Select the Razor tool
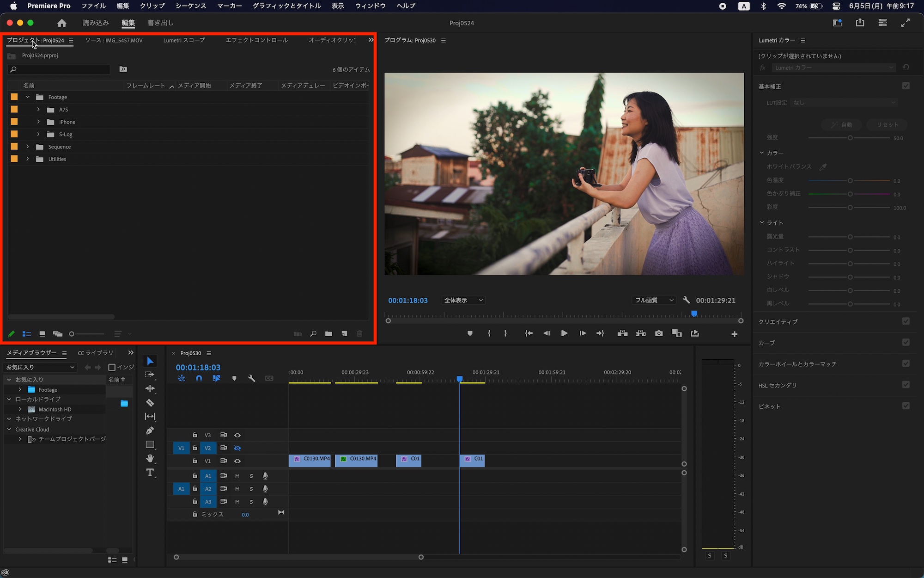 pyautogui.click(x=150, y=403)
